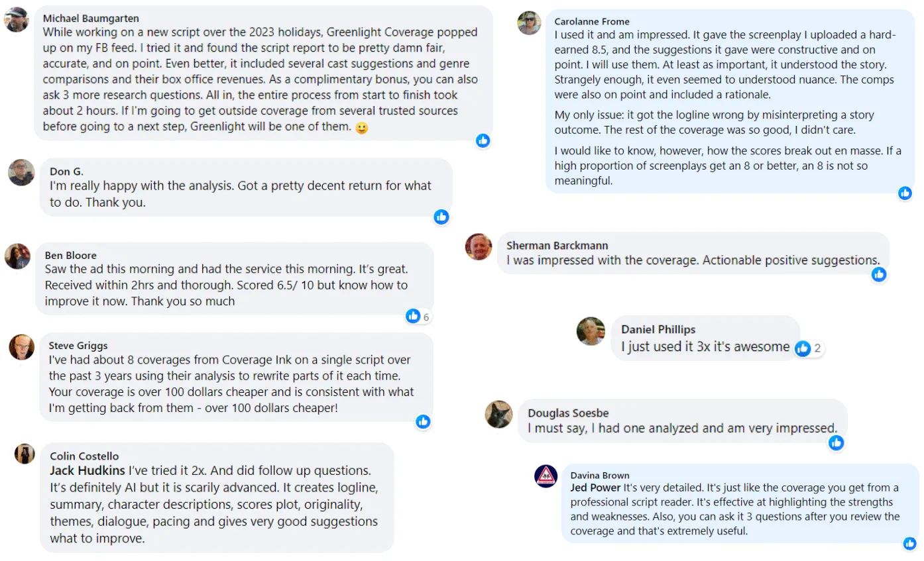Click Sherman Barckmann's name link
This screenshot has height=561, width=924.
(557, 245)
